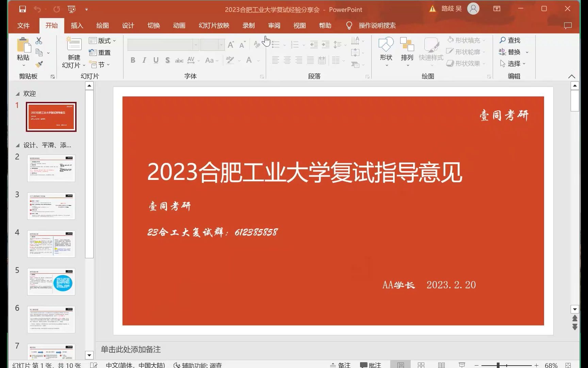588x368 pixels.
Task: Select slide 5 thumbnail
Action: click(51, 282)
